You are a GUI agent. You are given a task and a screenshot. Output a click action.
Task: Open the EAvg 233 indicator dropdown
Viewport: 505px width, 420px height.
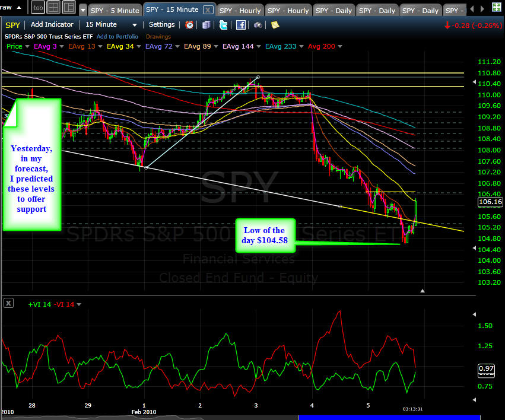coord(301,47)
